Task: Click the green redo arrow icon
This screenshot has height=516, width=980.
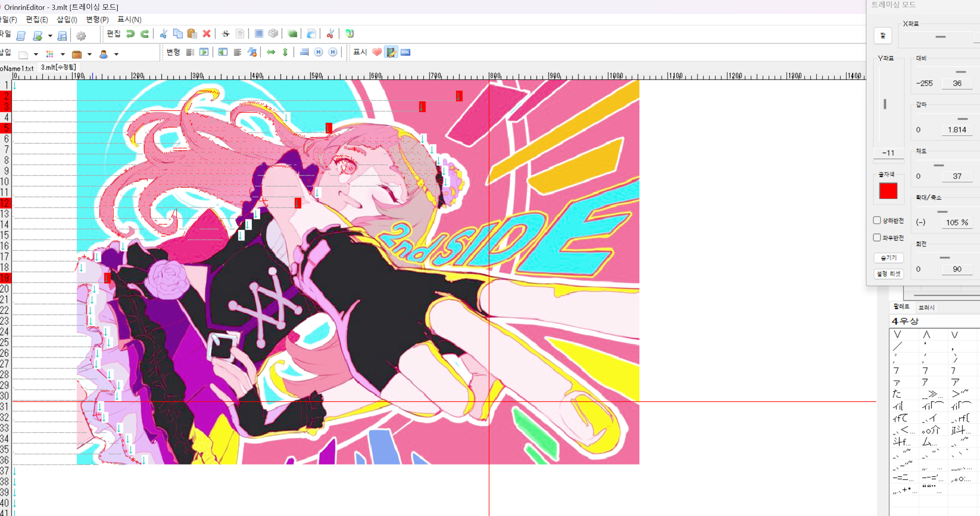Action: pos(145,34)
